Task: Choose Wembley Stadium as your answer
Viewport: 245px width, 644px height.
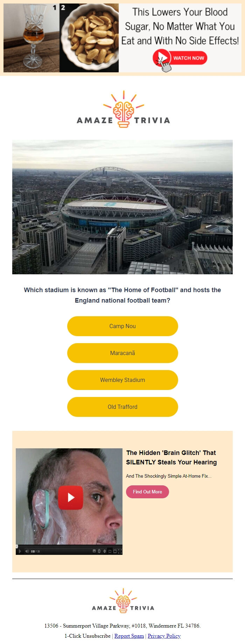Action: [122, 380]
